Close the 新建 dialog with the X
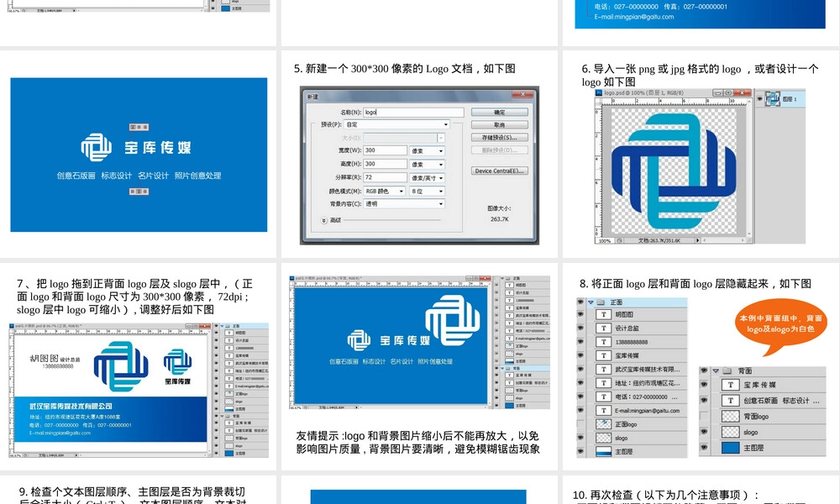The height and width of the screenshot is (504, 840). click(x=522, y=95)
